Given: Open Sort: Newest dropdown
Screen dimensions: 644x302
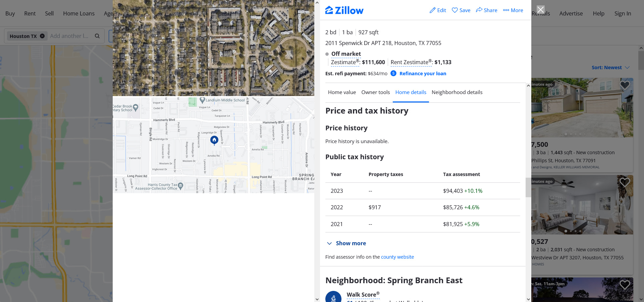Looking at the screenshot, I should tap(610, 68).
